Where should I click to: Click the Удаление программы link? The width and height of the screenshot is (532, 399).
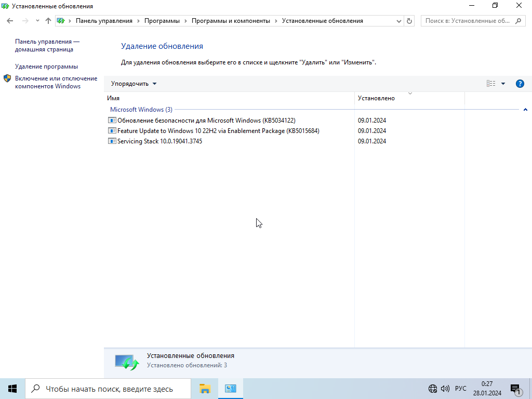click(x=46, y=66)
